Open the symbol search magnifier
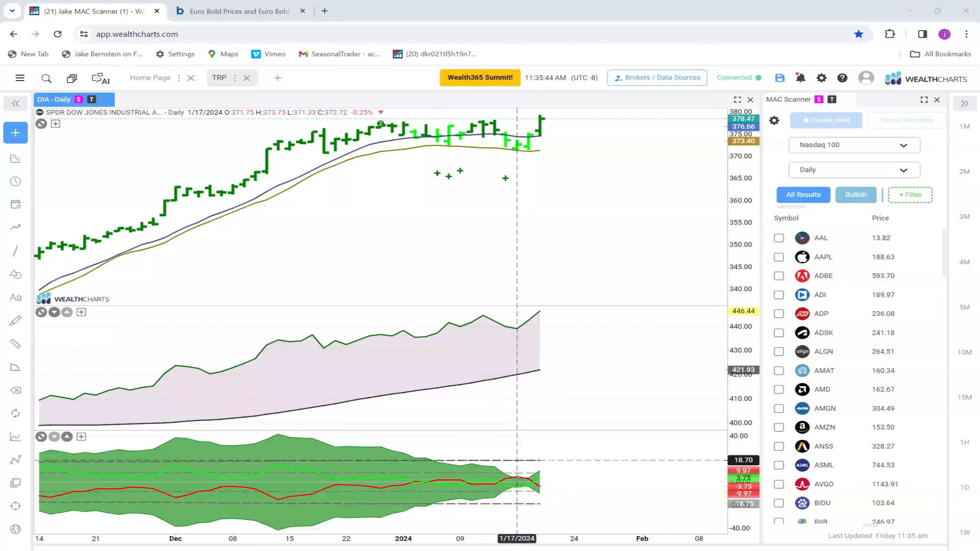980x551 pixels. [46, 78]
